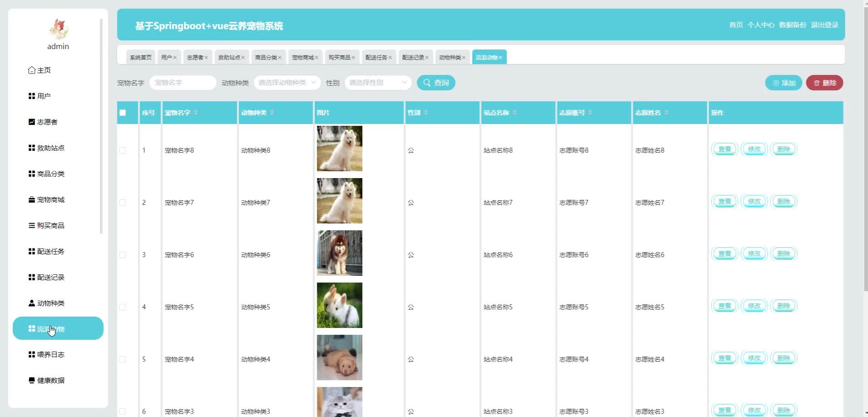Open 个人中心 in the header
Image resolution: width=868 pixels, height=417 pixels.
point(761,25)
